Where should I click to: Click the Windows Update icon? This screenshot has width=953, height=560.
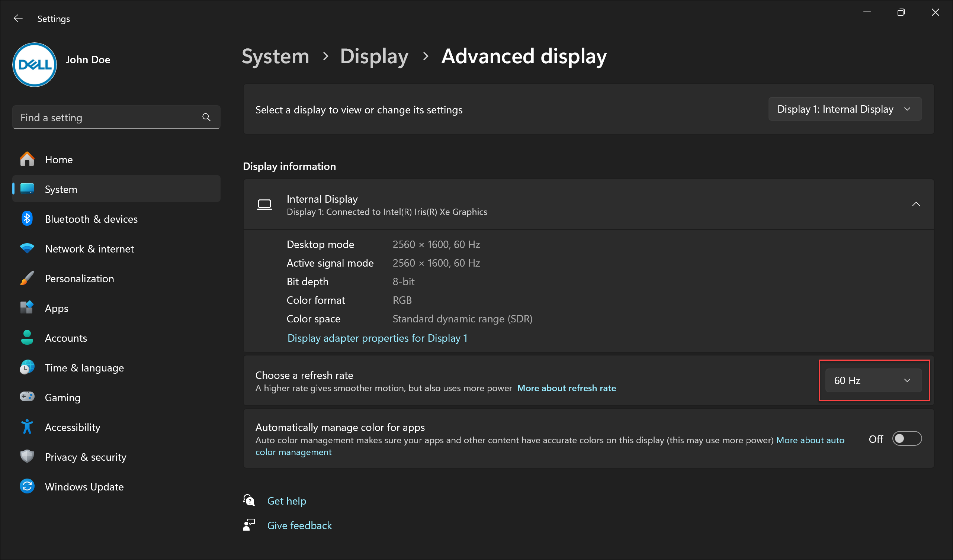[26, 487]
